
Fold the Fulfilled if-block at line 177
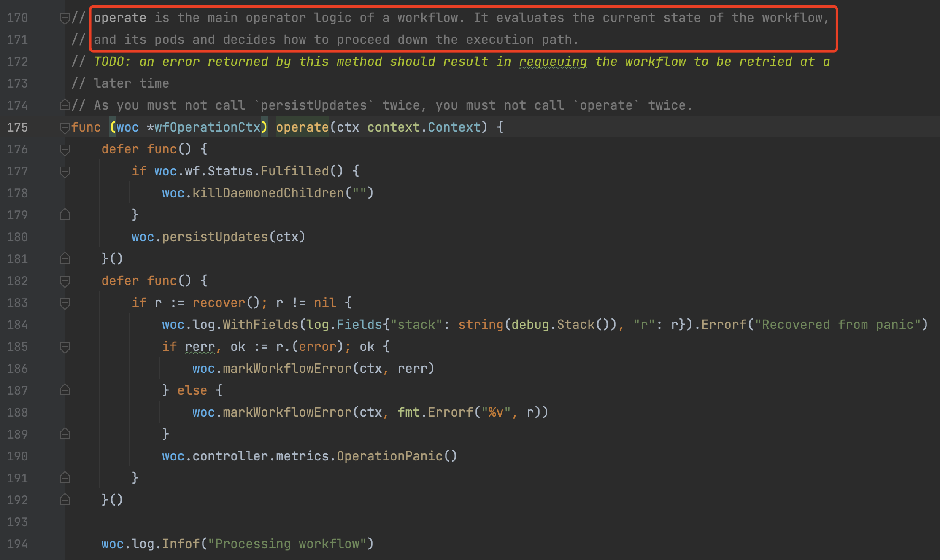[x=65, y=171]
